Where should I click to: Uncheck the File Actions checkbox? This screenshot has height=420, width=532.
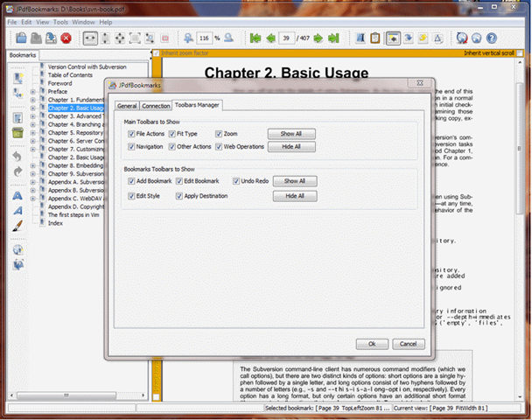pyautogui.click(x=129, y=134)
